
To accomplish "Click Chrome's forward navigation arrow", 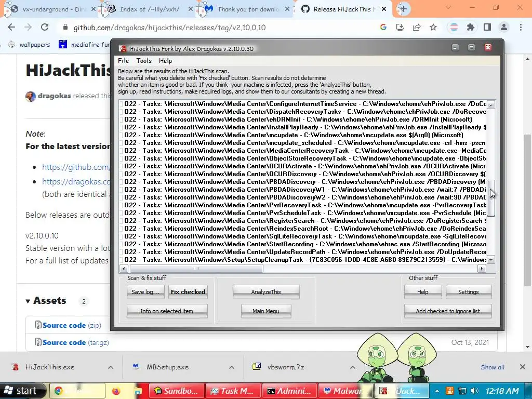I will [x=28, y=28].
